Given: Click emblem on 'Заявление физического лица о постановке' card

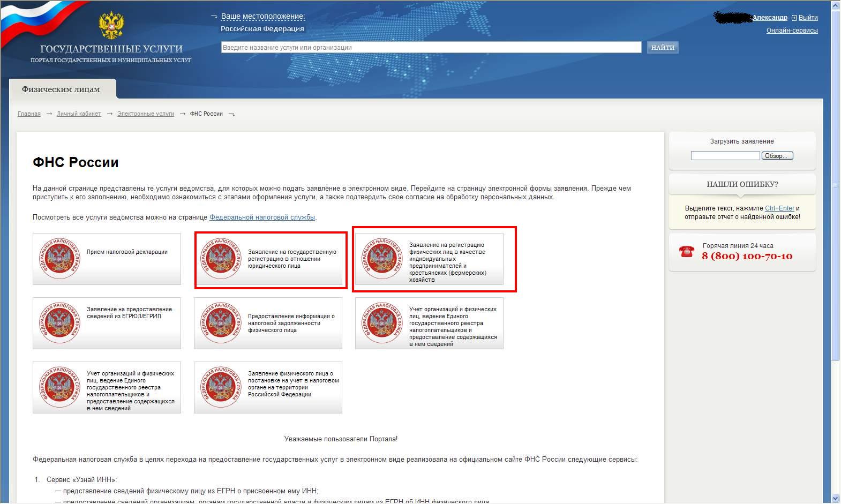Looking at the screenshot, I should pyautogui.click(x=221, y=387).
